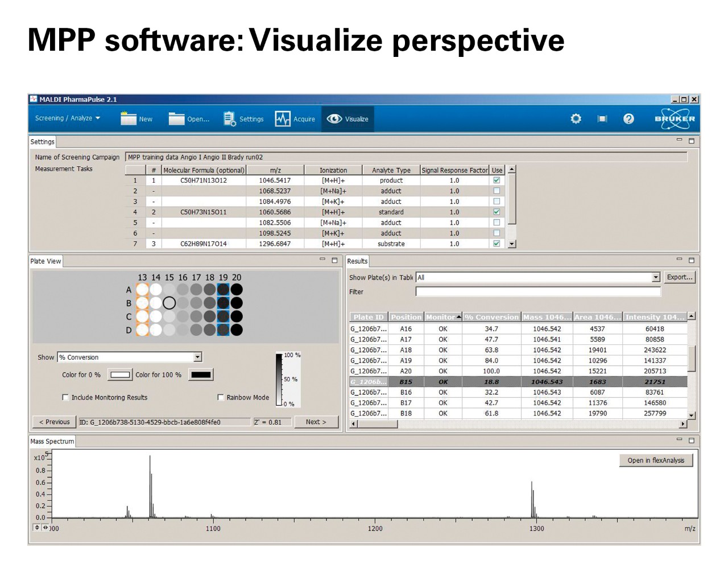Open the Settings clipboard icon
The height and width of the screenshot is (568, 728).
pos(229,118)
